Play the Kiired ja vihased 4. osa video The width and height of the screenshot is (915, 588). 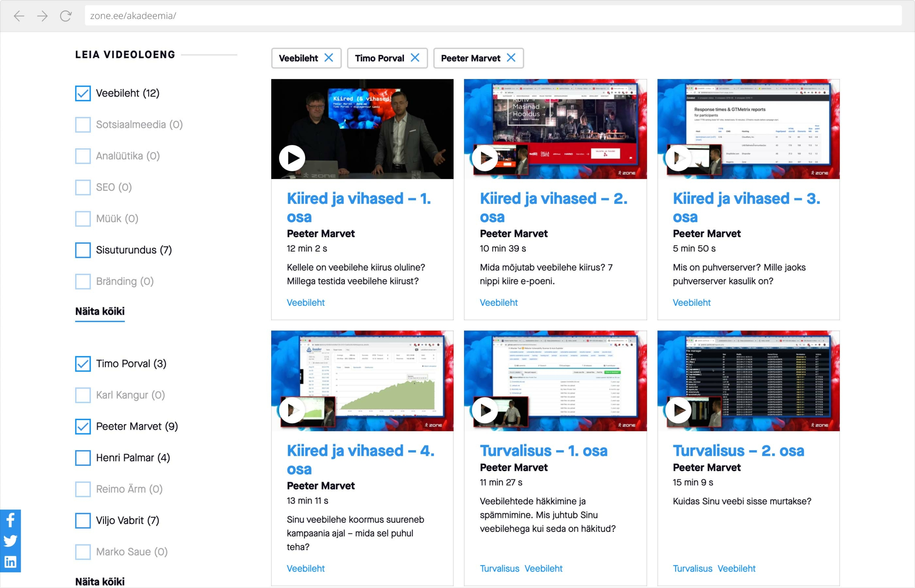click(x=292, y=410)
